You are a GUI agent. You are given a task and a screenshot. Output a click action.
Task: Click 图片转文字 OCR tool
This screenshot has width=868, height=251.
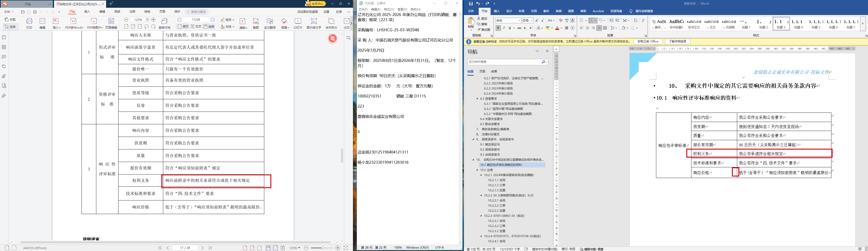314,23
